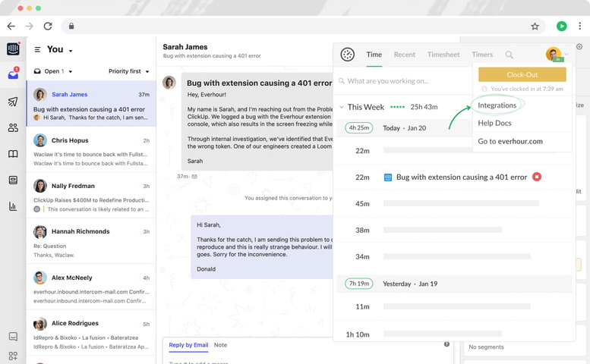
Task: Click the 38m time entry
Action: pyautogui.click(x=454, y=230)
